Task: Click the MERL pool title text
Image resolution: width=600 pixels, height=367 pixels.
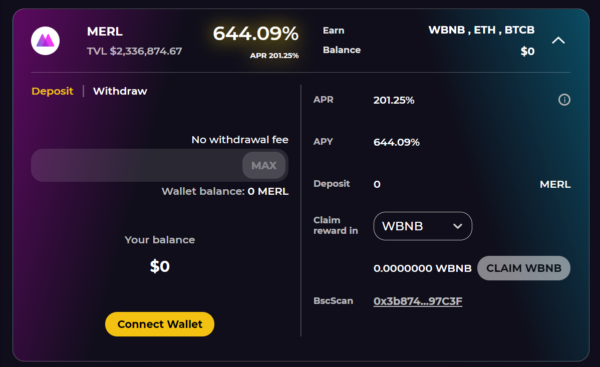Action: click(x=104, y=31)
